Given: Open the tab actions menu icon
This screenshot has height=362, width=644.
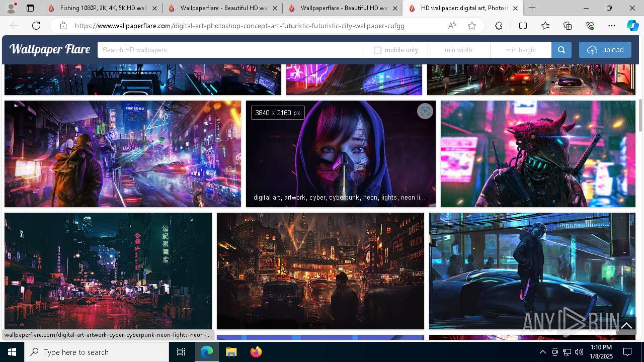Looking at the screenshot, I should pos(30,8).
